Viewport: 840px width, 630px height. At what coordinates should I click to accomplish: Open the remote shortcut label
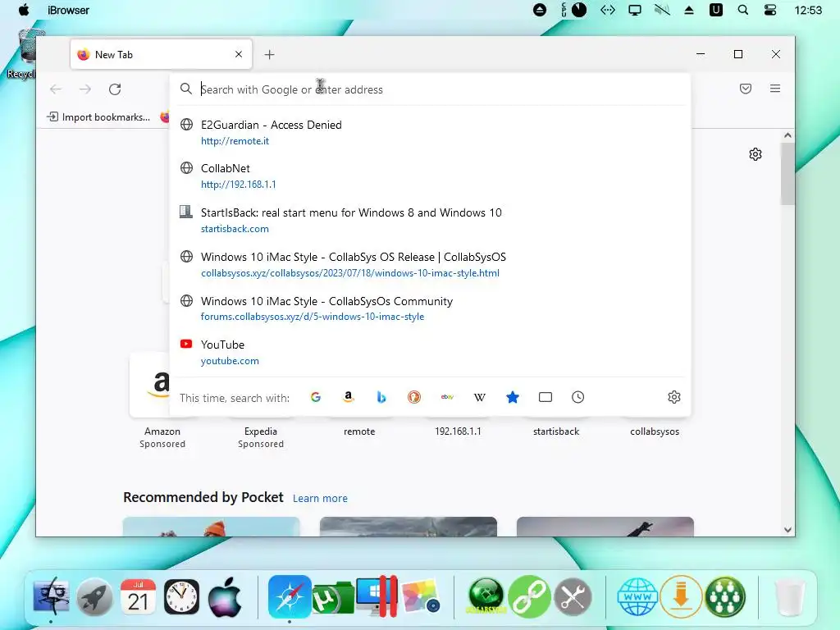(359, 431)
